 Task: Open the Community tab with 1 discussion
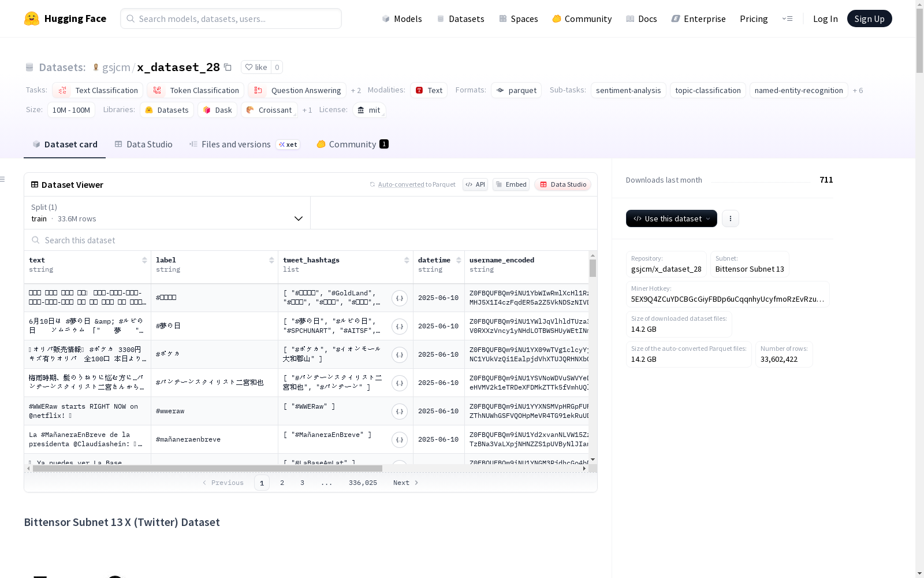(352, 144)
